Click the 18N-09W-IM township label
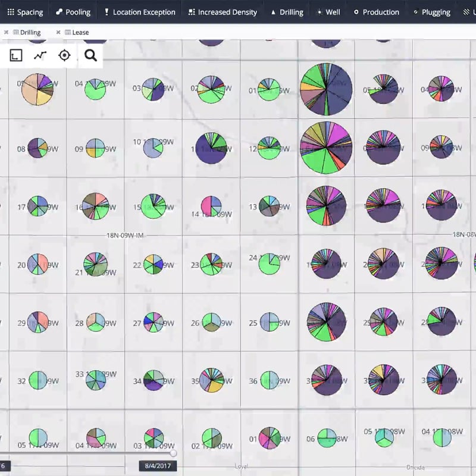The height and width of the screenshot is (476, 476). (126, 236)
